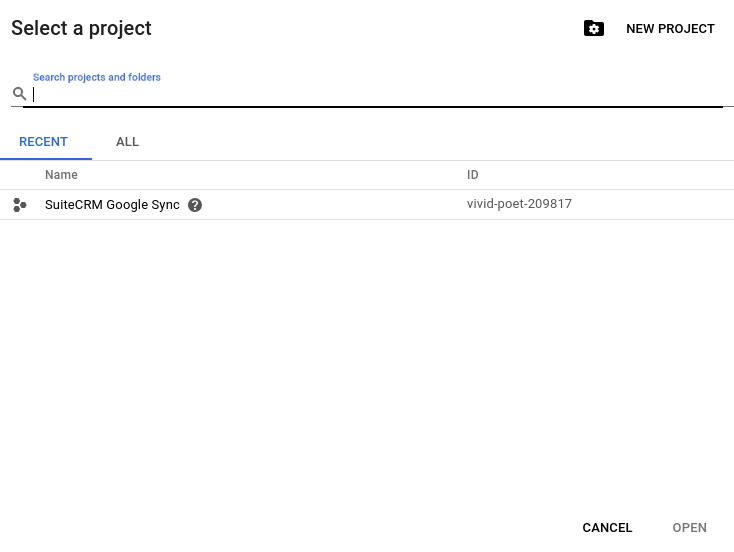Screen dimensions: 734x552
Task: Click the magnifying glass search icon
Action: pyautogui.click(x=19, y=94)
